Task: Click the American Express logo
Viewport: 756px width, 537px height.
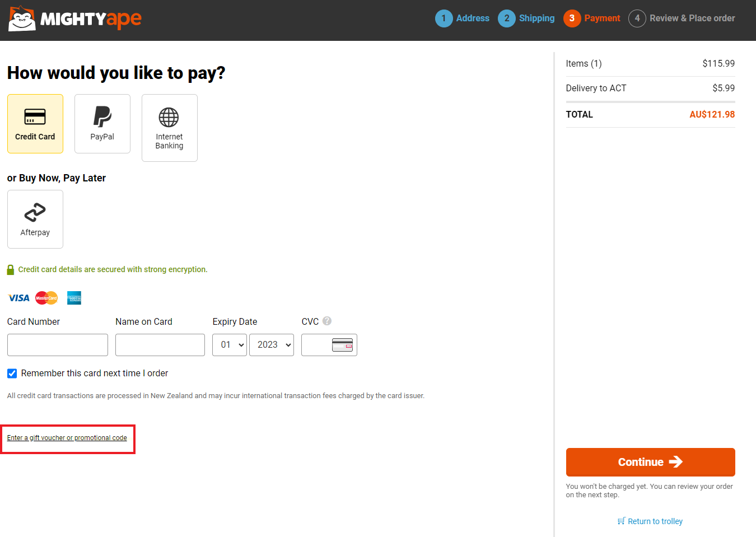Action: click(74, 298)
